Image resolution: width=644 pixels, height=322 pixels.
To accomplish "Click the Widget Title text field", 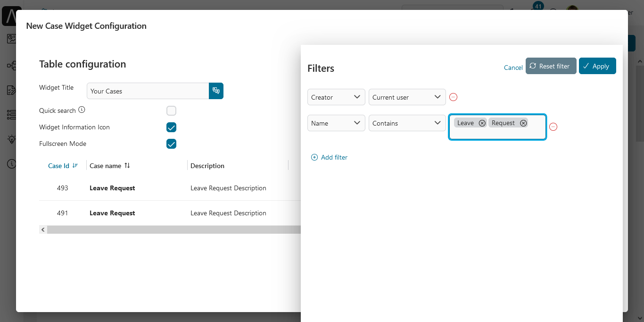I will tap(148, 91).
